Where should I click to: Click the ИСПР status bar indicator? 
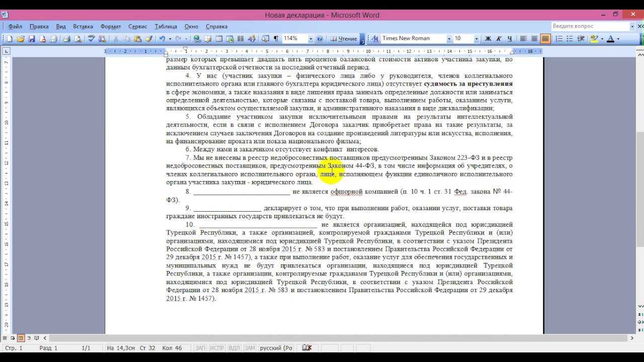click(217, 348)
